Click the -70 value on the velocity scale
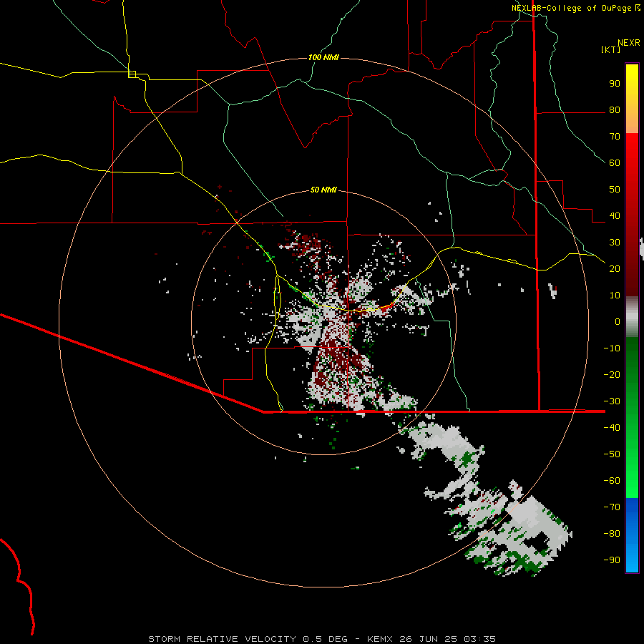644x644 pixels. 612,507
